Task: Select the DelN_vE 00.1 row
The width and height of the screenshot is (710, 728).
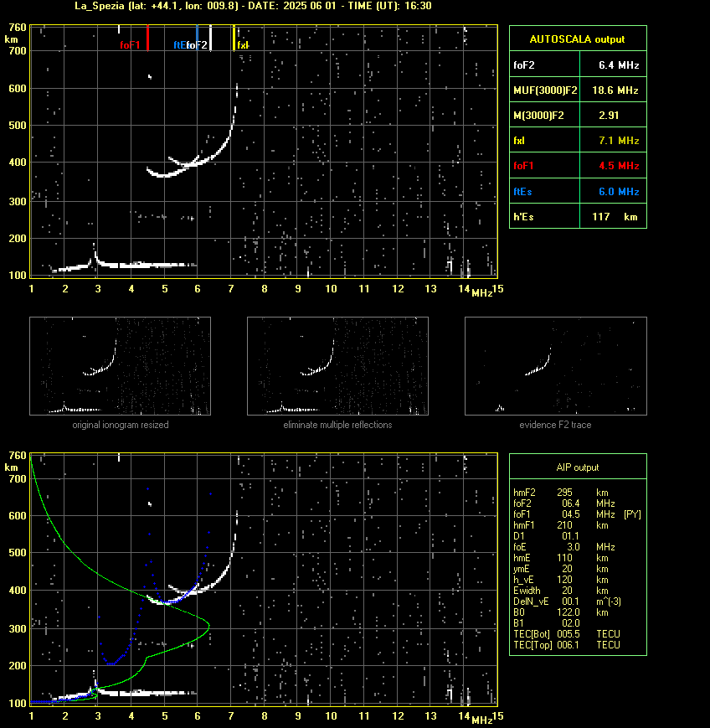Action: point(567,602)
